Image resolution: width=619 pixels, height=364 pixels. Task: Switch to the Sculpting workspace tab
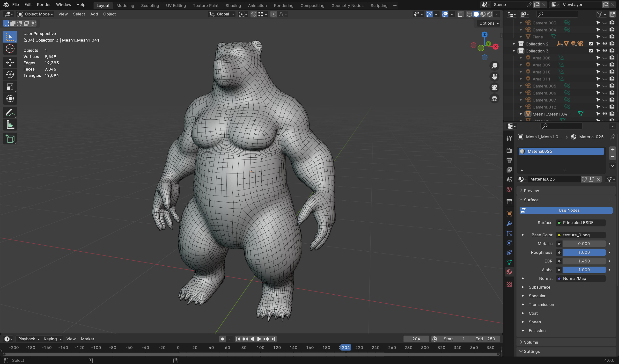click(150, 5)
